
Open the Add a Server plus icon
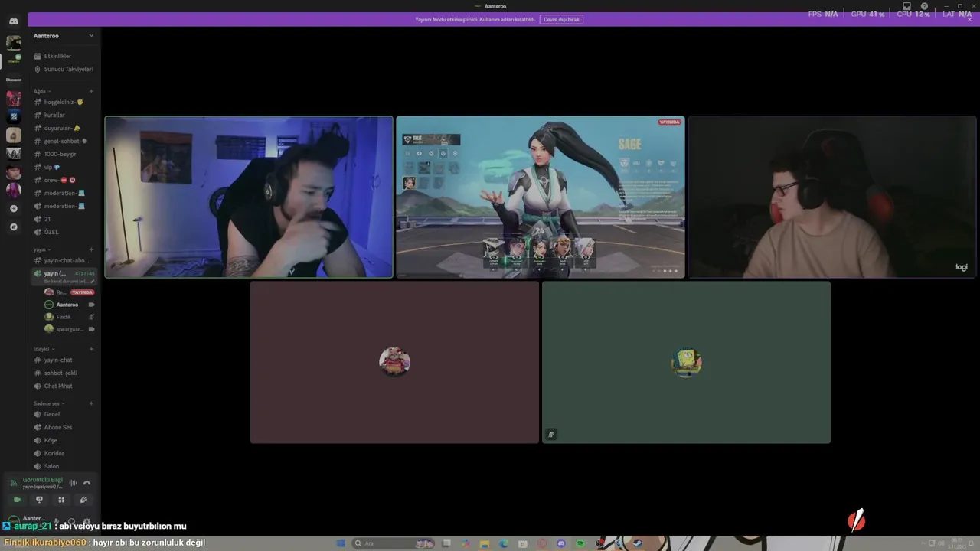coord(14,208)
